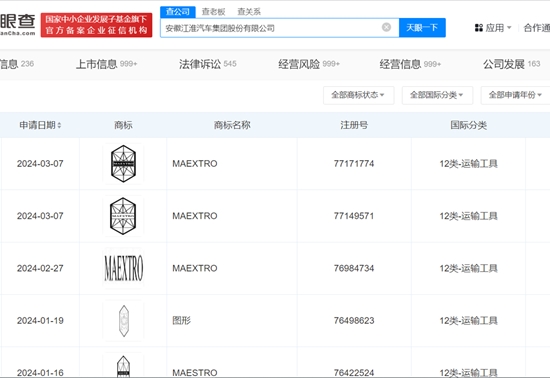The height and width of the screenshot is (378, 550).
Task: Select registration number 76984734
Action: pyautogui.click(x=354, y=268)
